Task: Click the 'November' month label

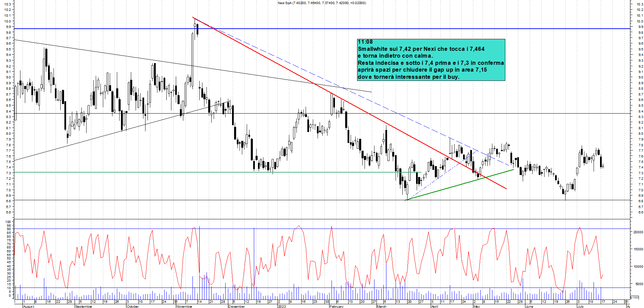Action: click(x=184, y=306)
